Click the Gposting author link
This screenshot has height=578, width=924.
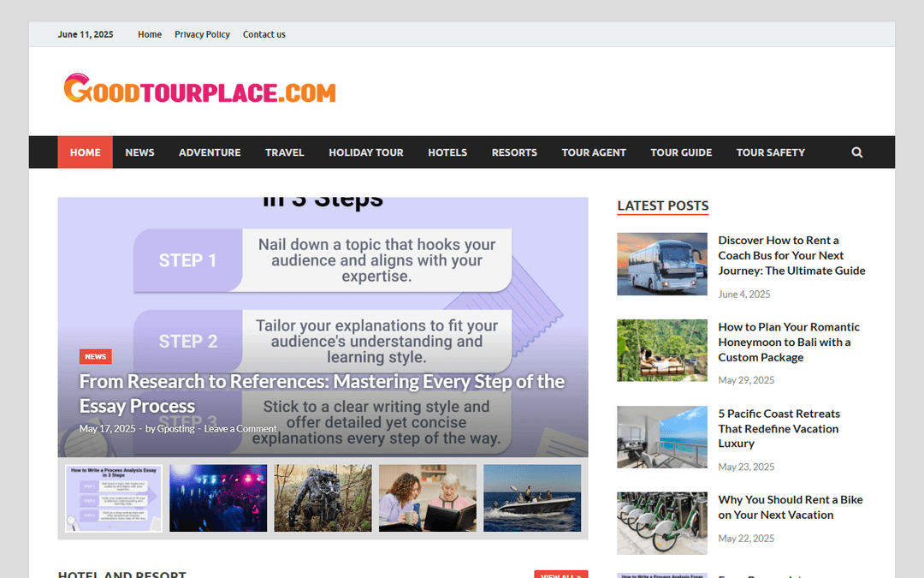(x=175, y=429)
